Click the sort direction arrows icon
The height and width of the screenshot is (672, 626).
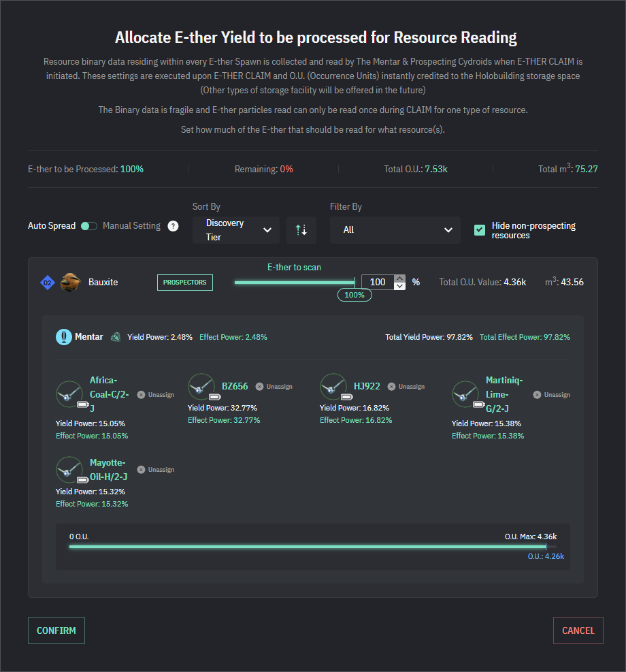tap(301, 230)
